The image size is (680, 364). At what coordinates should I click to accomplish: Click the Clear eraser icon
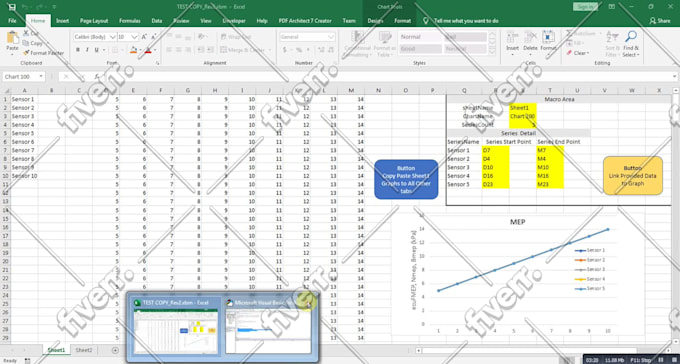[x=569, y=53]
